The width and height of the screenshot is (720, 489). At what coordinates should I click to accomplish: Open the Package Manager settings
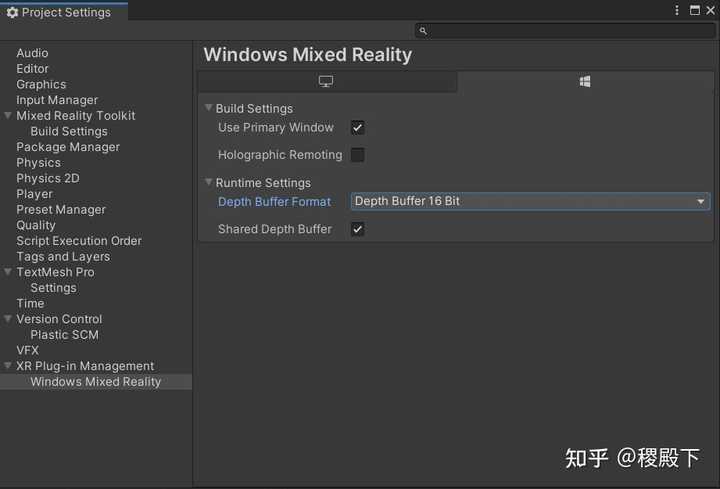tap(68, 147)
